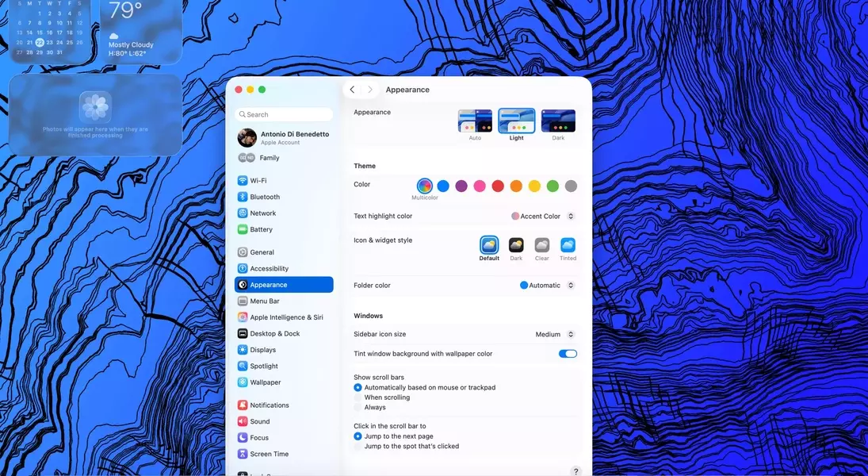The height and width of the screenshot is (476, 868).
Task: Open Accessibility settings icon
Action: point(243,269)
